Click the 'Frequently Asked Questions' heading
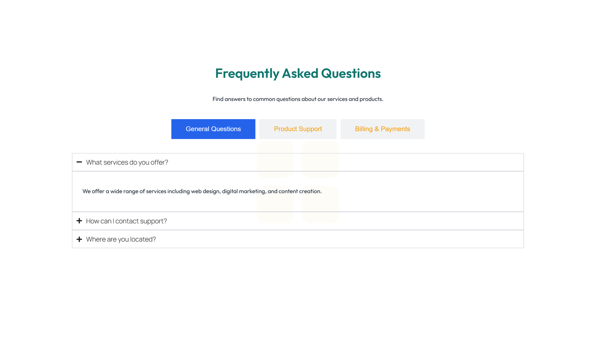The height and width of the screenshot is (364, 596). 298,73
